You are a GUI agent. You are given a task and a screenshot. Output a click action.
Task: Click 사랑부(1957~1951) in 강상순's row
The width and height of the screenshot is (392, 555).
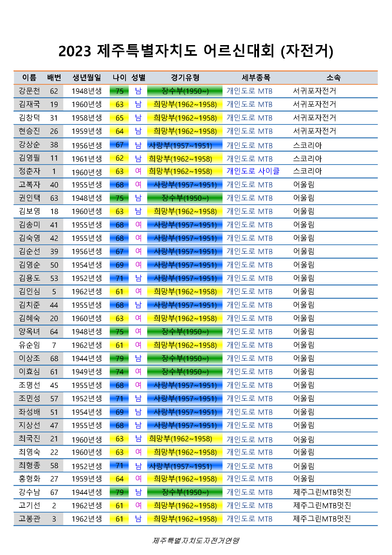click(x=180, y=145)
